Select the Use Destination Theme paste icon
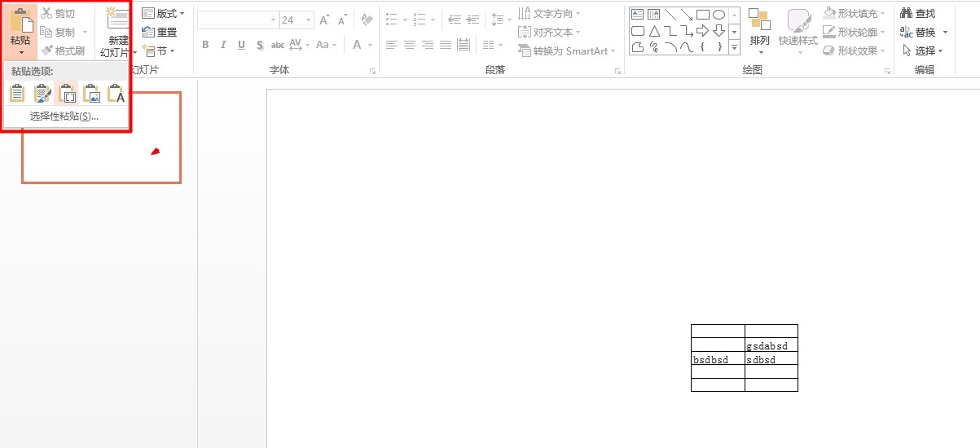 (x=17, y=94)
